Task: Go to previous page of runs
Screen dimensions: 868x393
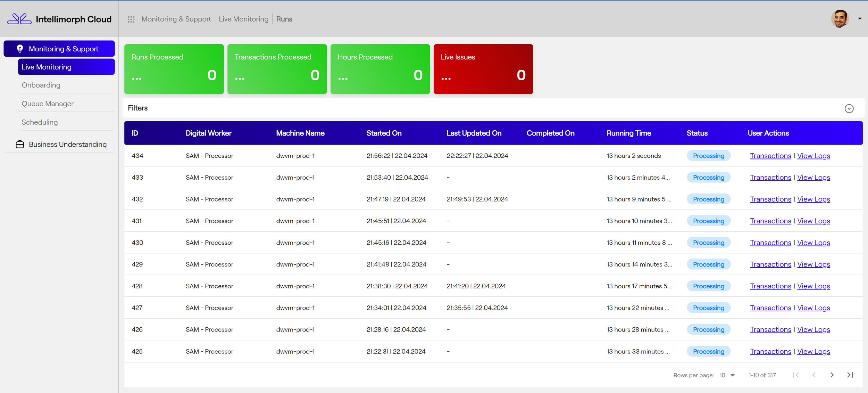Action: (814, 375)
